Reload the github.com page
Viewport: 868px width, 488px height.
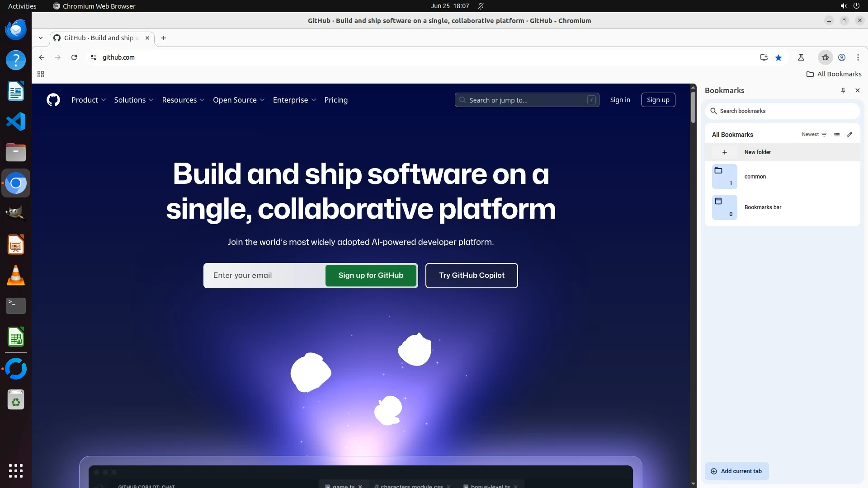(x=74, y=57)
